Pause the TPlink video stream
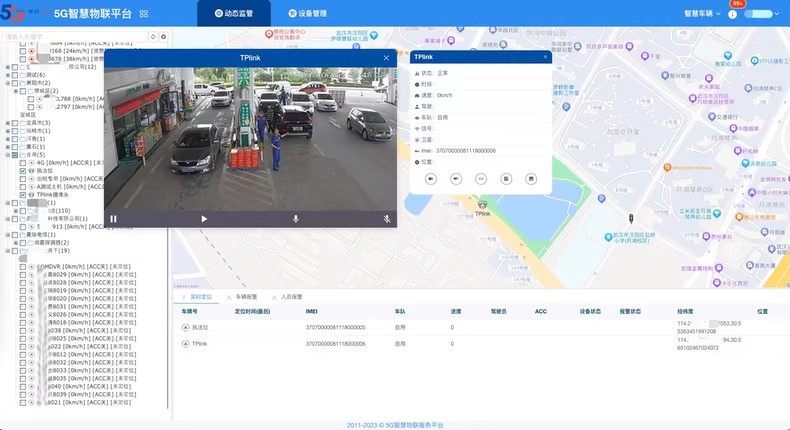 pyautogui.click(x=113, y=219)
